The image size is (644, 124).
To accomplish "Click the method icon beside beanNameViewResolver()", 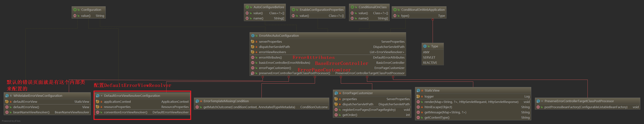I will (7, 113).
